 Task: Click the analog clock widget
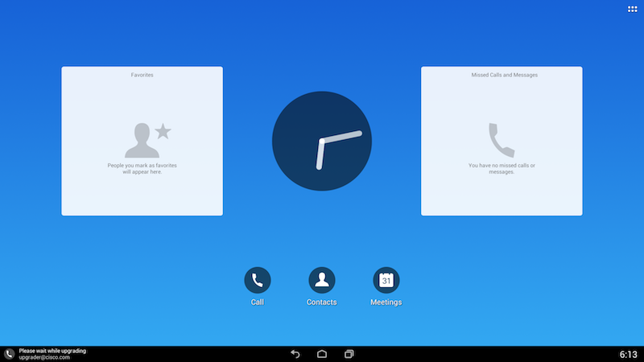(322, 141)
